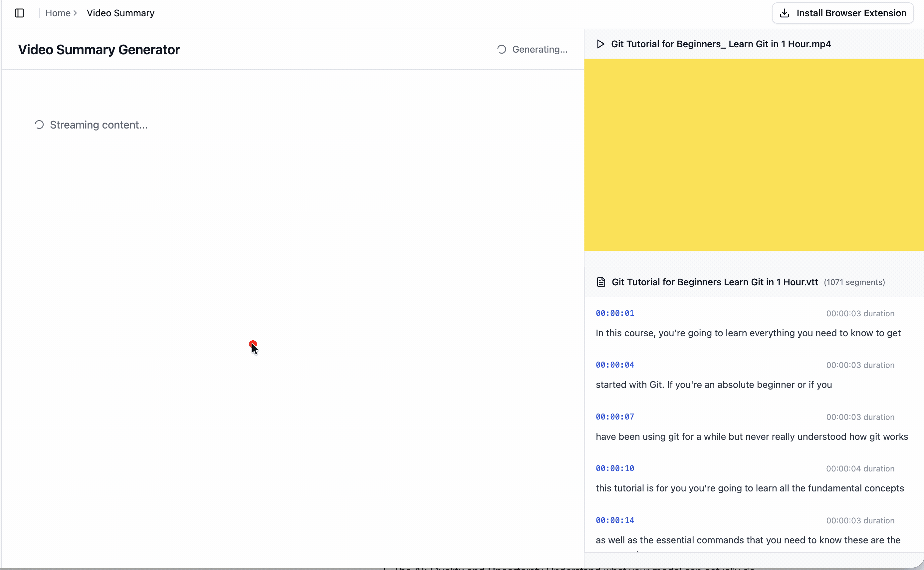The height and width of the screenshot is (570, 924).
Task: Click the yellow video preview thumbnail
Action: (x=754, y=154)
